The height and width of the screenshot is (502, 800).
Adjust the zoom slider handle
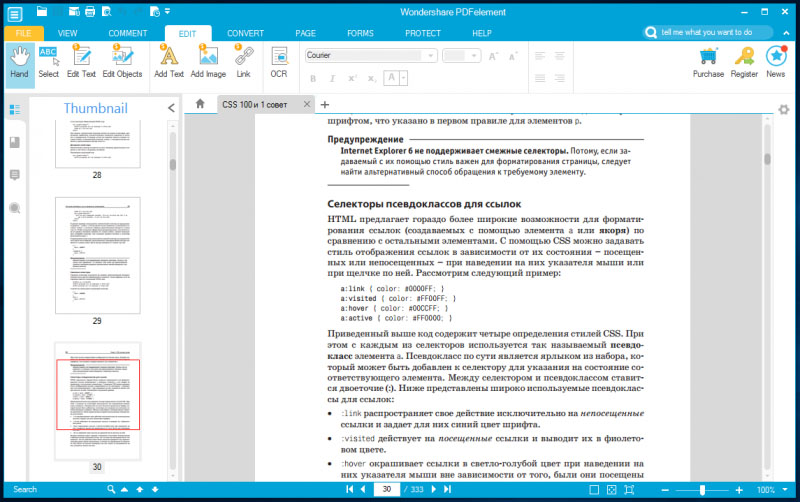703,490
